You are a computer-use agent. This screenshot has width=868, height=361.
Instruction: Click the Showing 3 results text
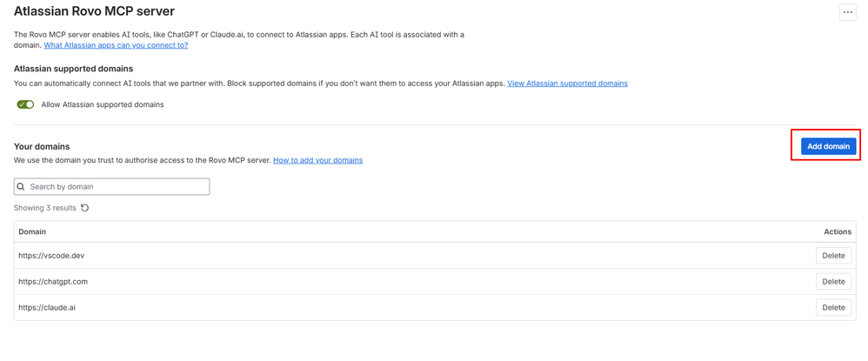coord(45,208)
